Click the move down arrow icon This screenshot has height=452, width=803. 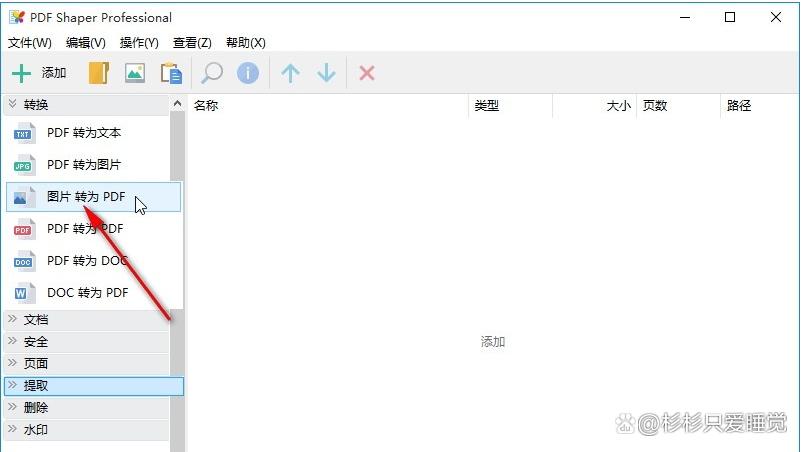tap(326, 73)
